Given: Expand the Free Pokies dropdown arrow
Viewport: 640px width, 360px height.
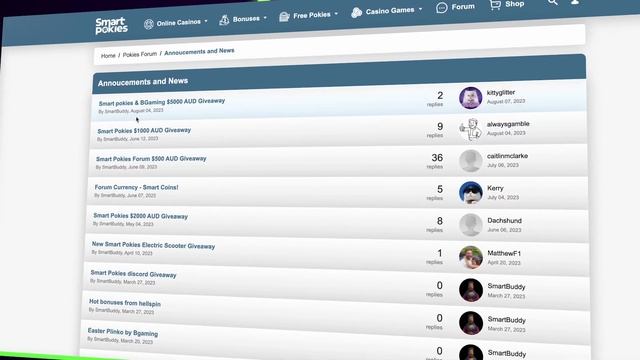Looking at the screenshot, I should point(336,13).
